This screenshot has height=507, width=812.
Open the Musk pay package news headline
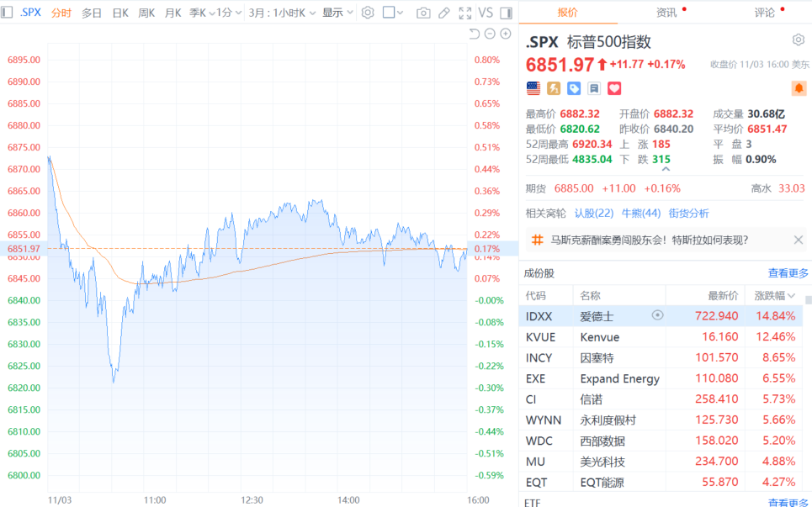pyautogui.click(x=650, y=240)
